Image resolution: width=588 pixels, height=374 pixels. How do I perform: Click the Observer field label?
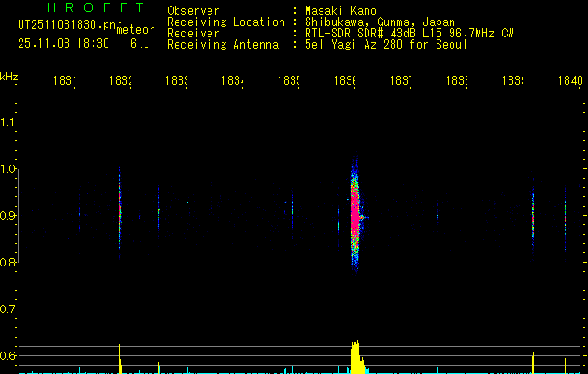click(193, 10)
